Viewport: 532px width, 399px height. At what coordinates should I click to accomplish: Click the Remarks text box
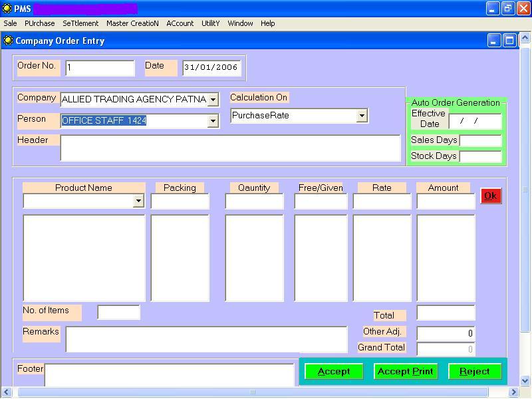pyautogui.click(x=206, y=339)
